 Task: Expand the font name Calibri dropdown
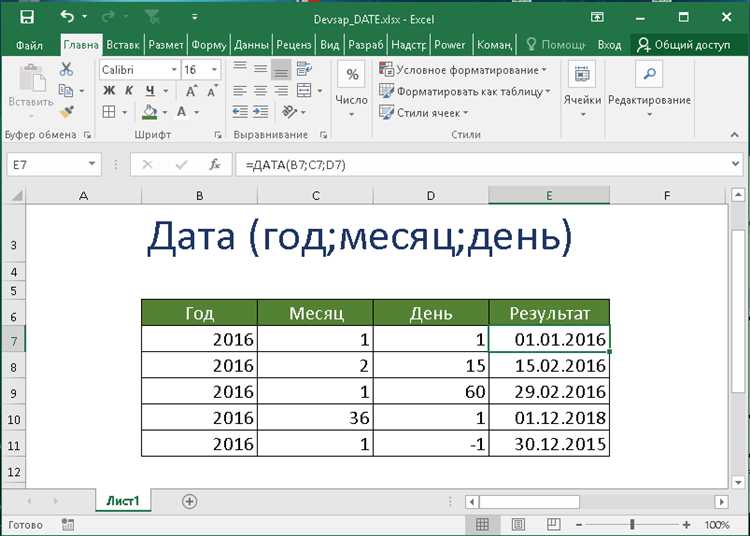174,70
